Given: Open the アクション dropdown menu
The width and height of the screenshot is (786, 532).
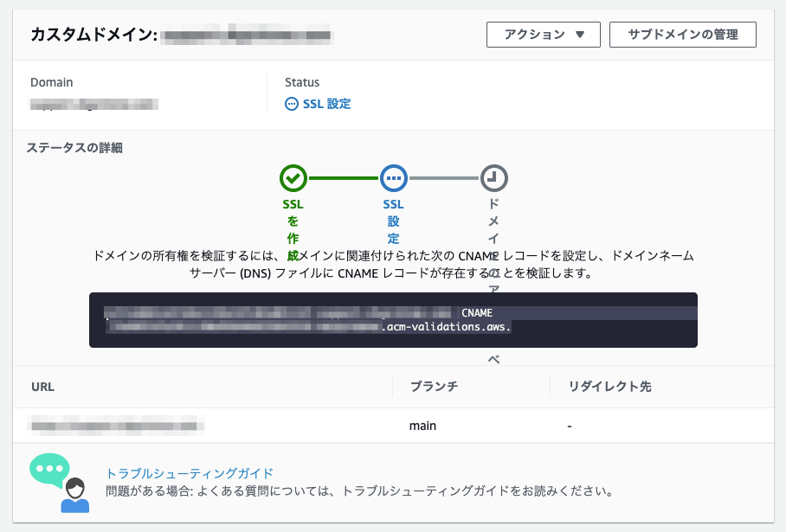Looking at the screenshot, I should tap(544, 35).
